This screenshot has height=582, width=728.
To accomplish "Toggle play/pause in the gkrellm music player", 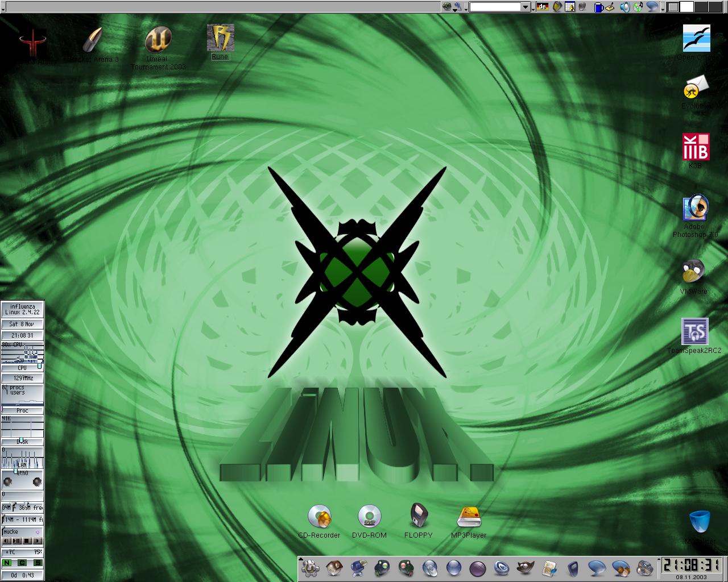I will click(17, 541).
